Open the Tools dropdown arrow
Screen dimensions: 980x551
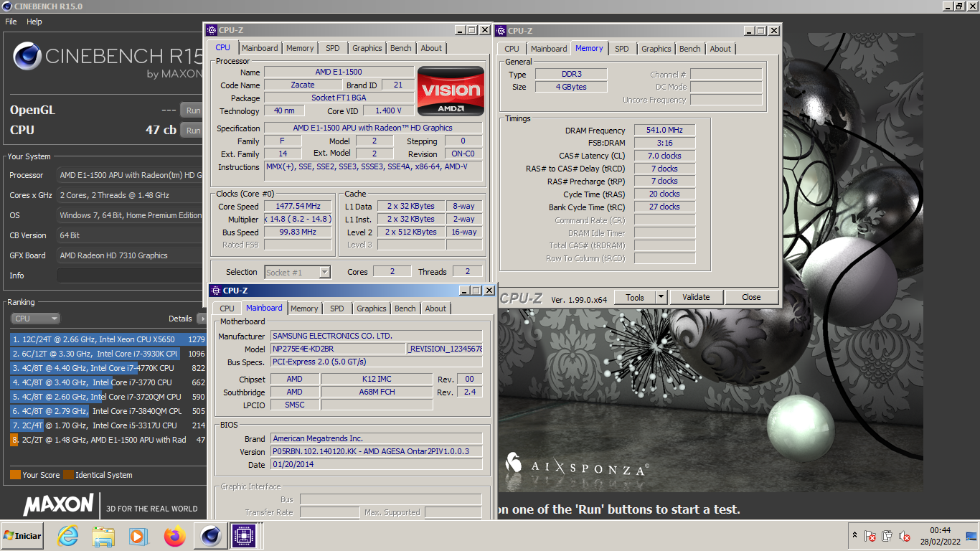click(661, 297)
